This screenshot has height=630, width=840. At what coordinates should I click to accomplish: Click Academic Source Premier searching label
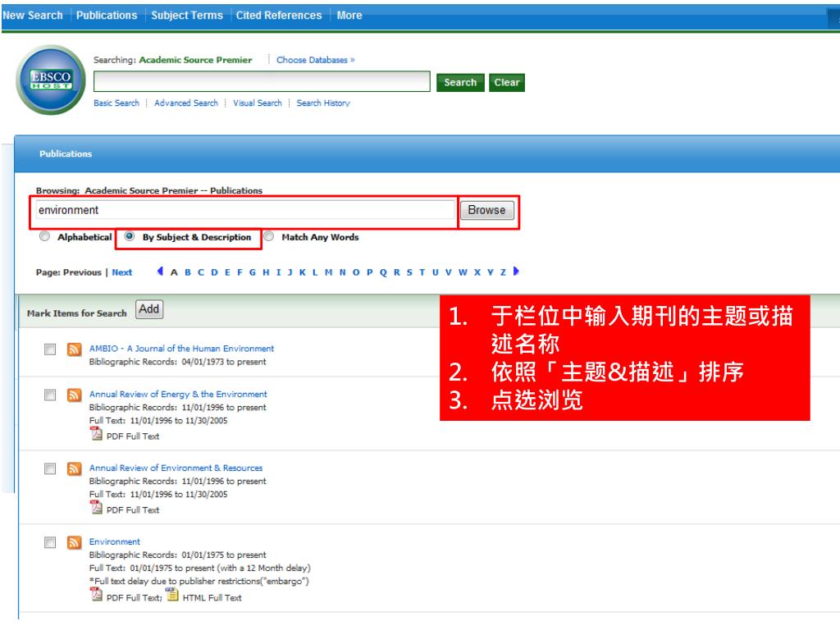coord(195,60)
